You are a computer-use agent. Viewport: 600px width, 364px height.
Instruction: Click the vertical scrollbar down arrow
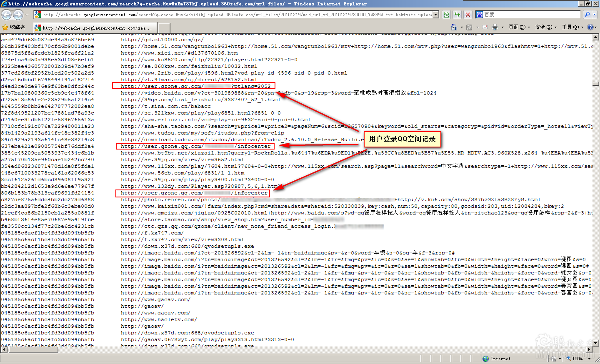pyautogui.click(x=596, y=343)
